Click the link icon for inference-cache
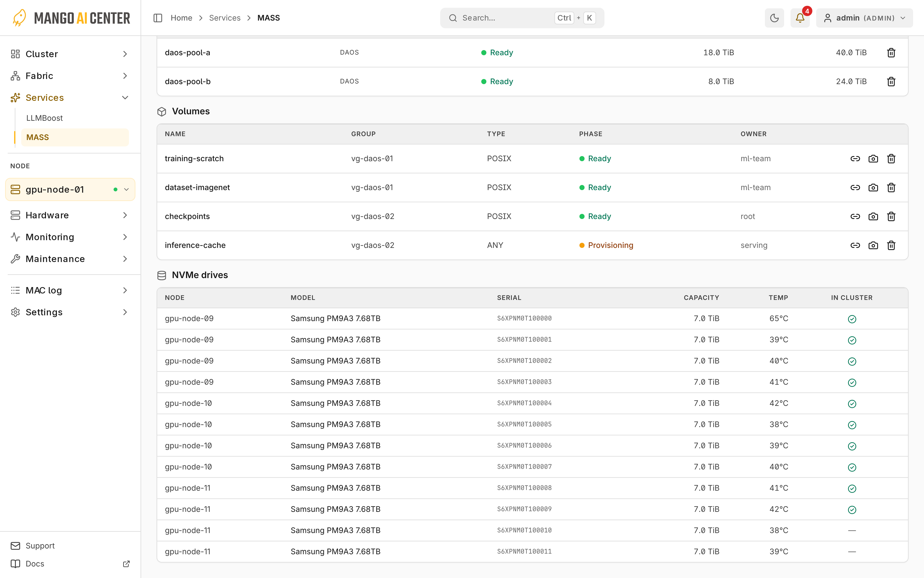Image resolution: width=924 pixels, height=578 pixels. (855, 245)
